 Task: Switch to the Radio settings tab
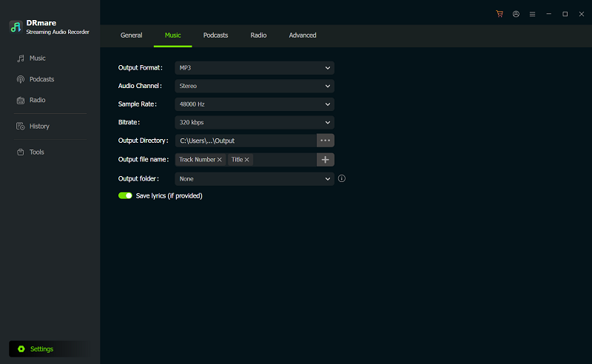[x=258, y=35]
